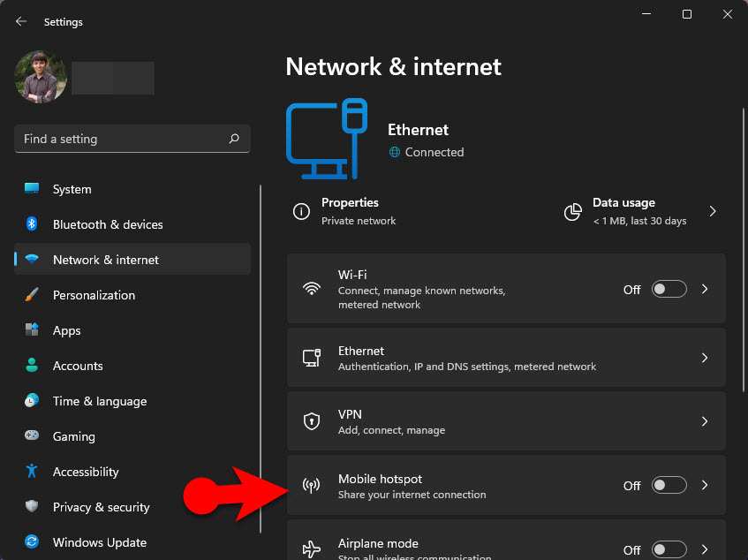Open Personalization settings

[x=132, y=295]
